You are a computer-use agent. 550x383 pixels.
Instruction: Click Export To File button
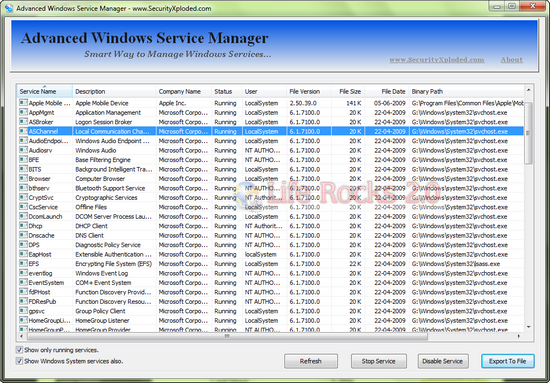(x=508, y=361)
